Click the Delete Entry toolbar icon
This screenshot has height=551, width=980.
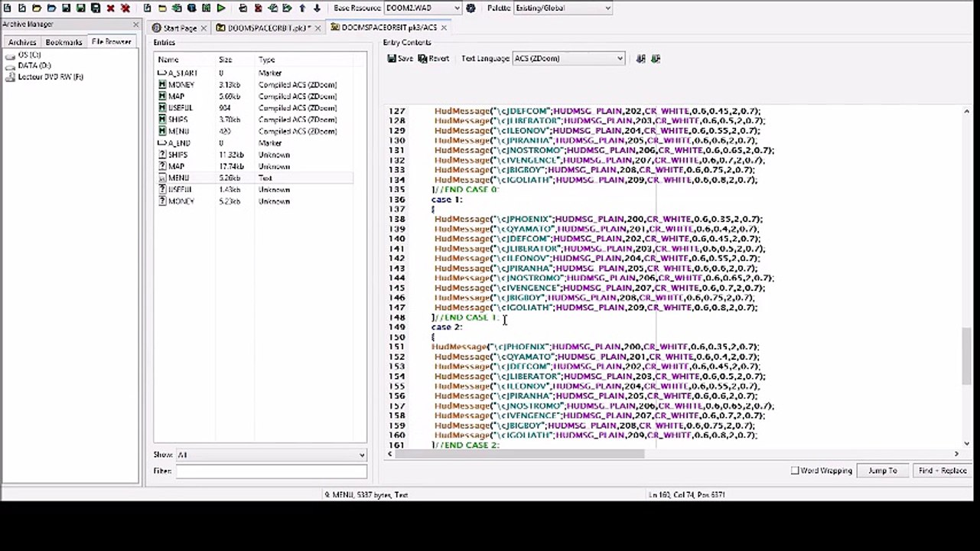point(258,8)
